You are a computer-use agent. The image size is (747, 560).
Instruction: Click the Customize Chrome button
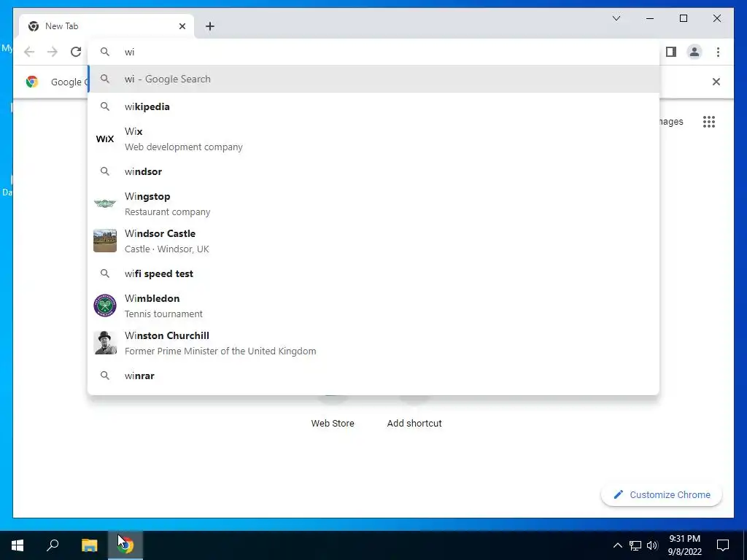tap(662, 495)
